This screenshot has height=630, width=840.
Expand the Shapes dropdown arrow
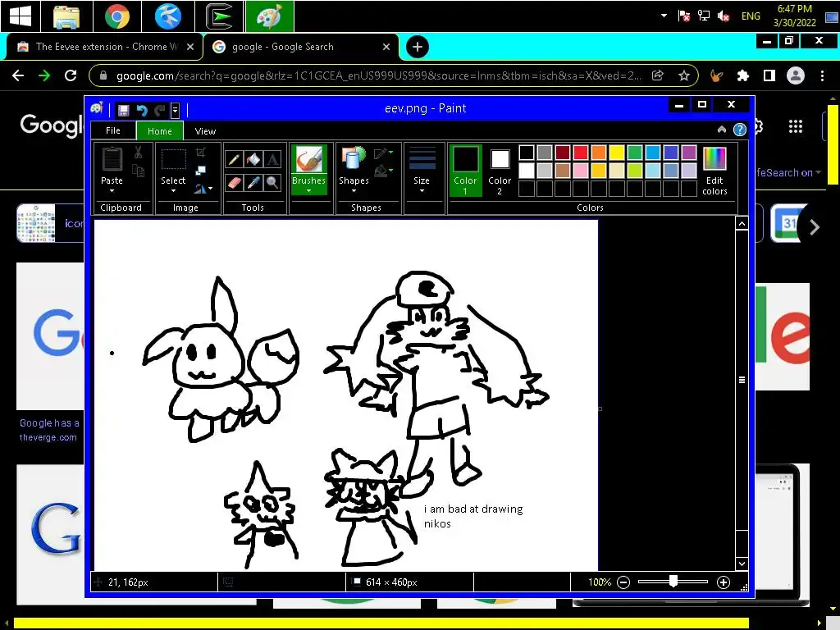(x=354, y=191)
